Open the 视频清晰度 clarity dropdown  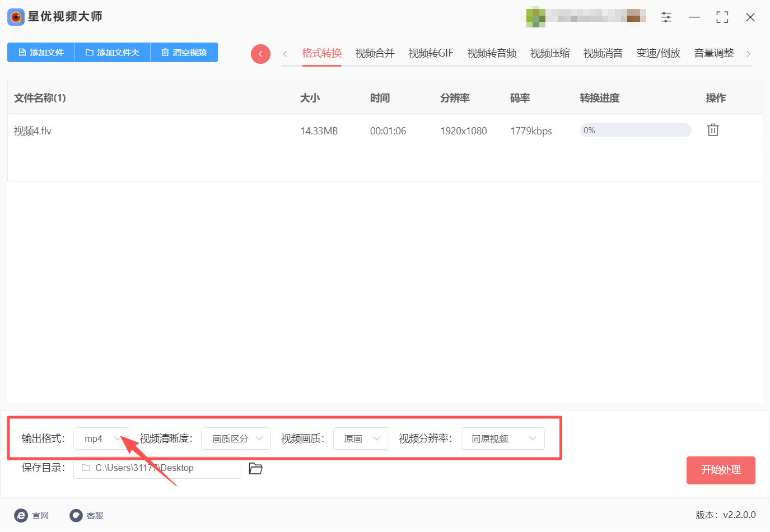click(x=236, y=438)
